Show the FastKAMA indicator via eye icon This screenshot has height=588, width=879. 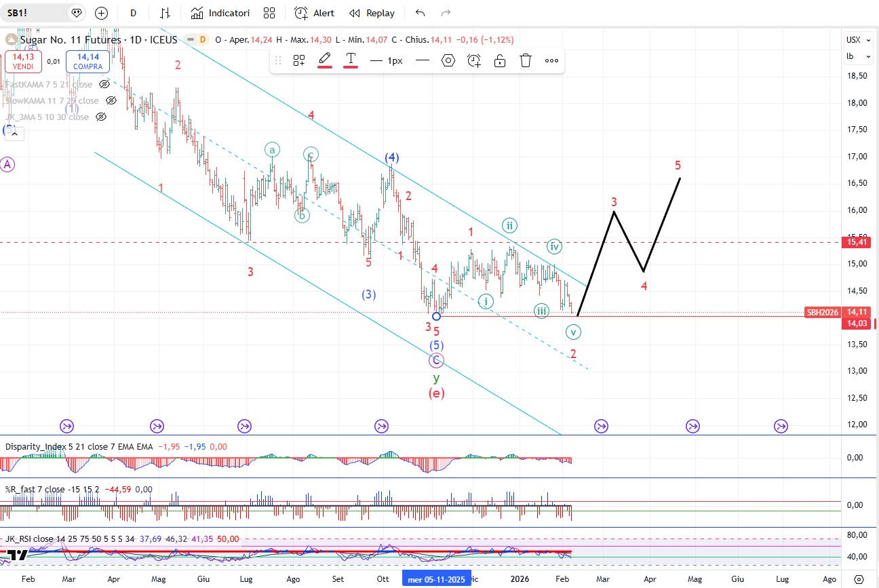click(x=104, y=85)
